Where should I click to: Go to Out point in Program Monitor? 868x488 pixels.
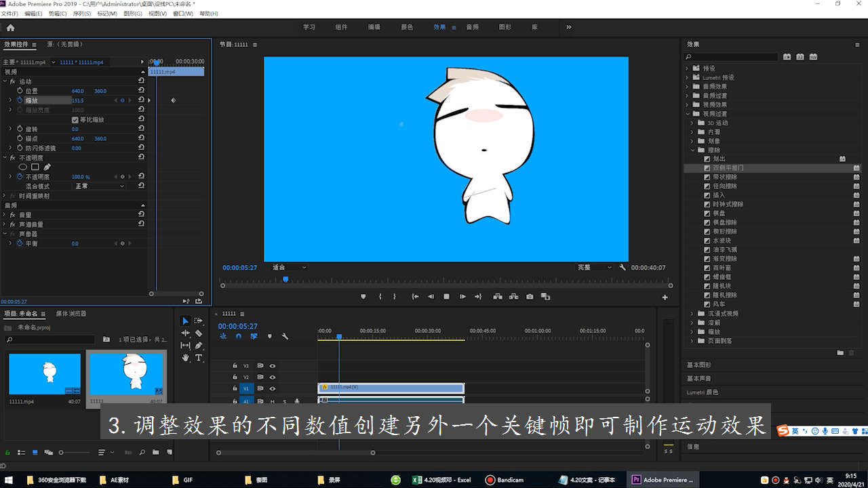(478, 296)
